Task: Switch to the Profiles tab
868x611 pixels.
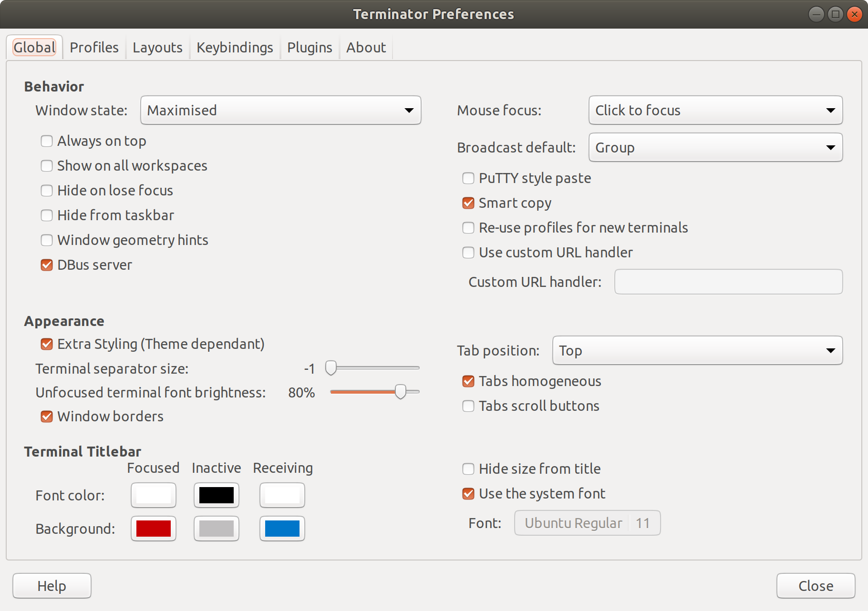Action: pos(94,47)
